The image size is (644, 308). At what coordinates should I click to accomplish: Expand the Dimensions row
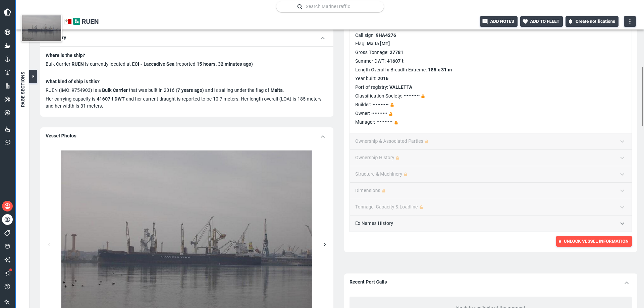490,191
